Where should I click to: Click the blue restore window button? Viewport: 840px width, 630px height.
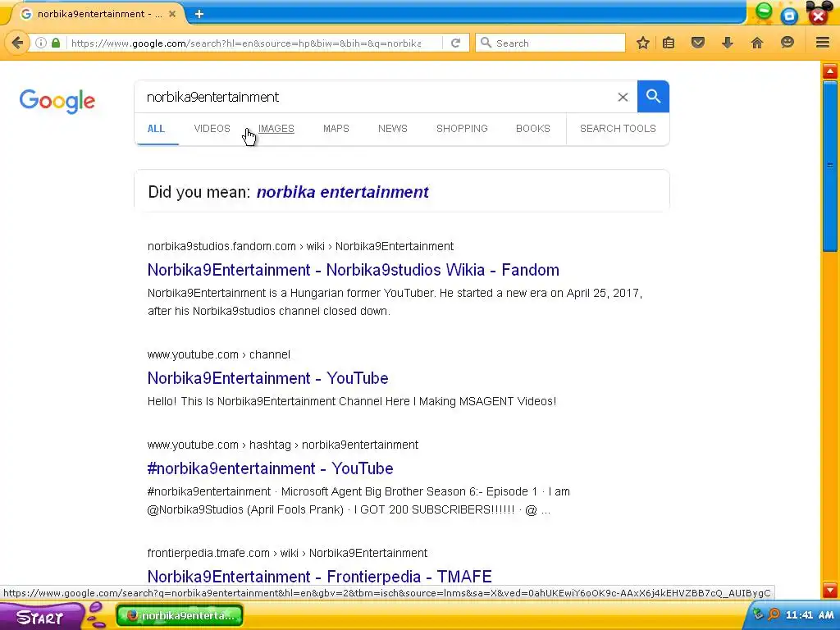pyautogui.click(x=789, y=16)
